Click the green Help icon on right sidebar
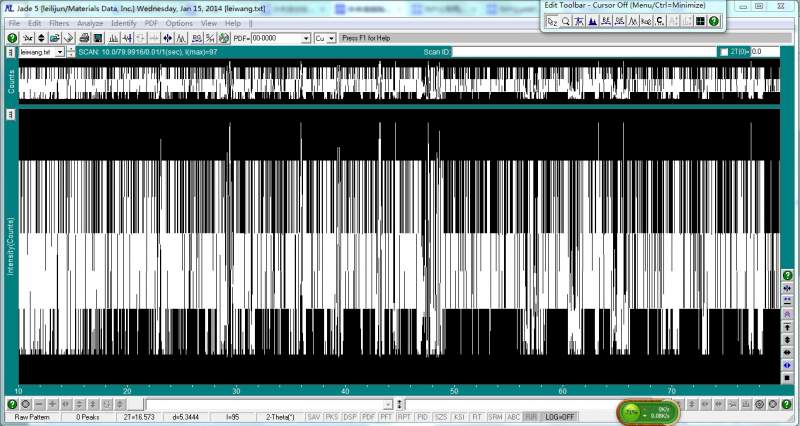This screenshot has width=800, height=426. (x=787, y=275)
